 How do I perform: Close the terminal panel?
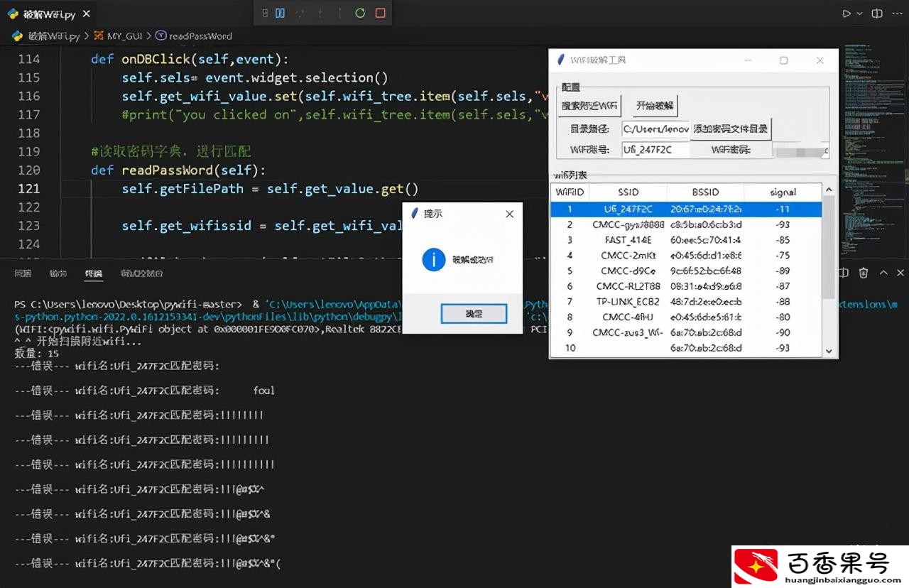(900, 273)
